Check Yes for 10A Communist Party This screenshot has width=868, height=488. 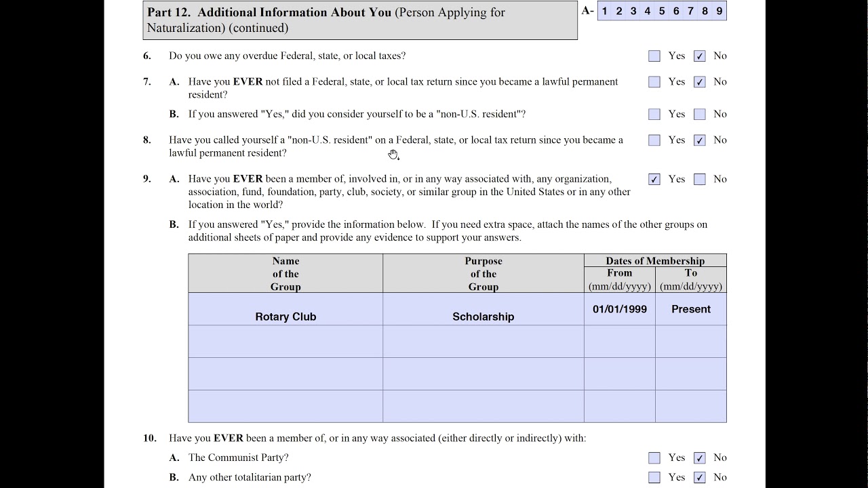[x=654, y=458]
